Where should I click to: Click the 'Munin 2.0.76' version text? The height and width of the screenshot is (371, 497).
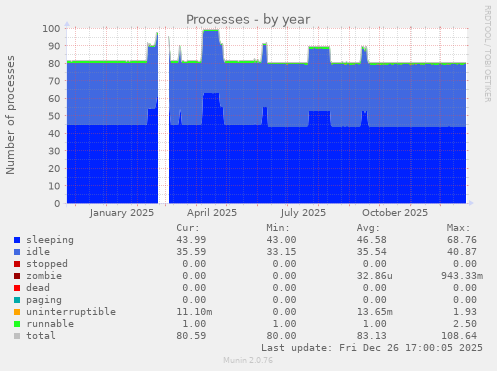[248, 360]
